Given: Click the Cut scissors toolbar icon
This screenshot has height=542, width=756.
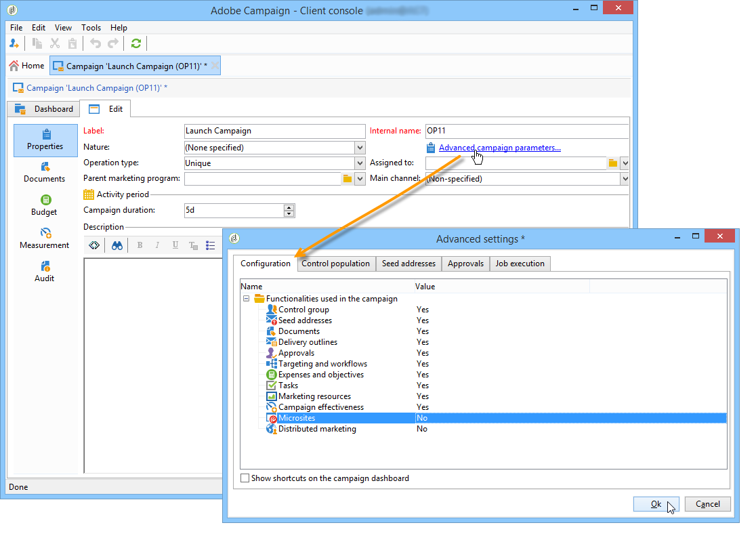Looking at the screenshot, I should [55, 44].
